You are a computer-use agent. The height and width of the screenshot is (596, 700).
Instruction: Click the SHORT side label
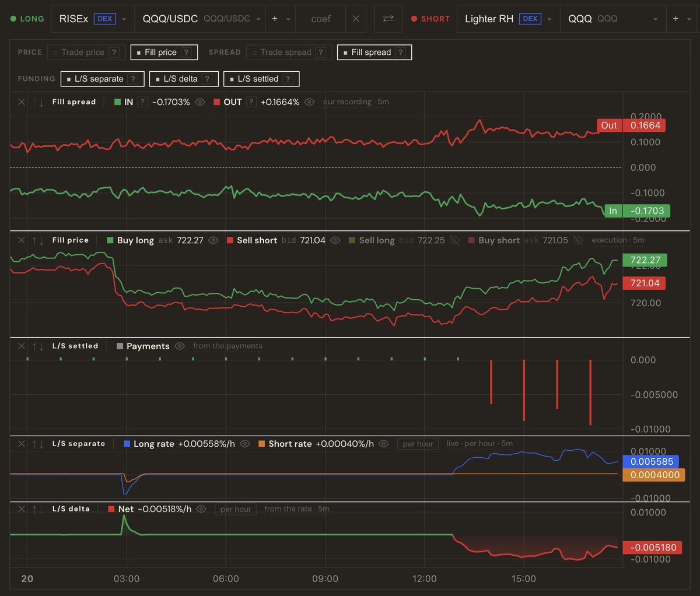pos(430,19)
